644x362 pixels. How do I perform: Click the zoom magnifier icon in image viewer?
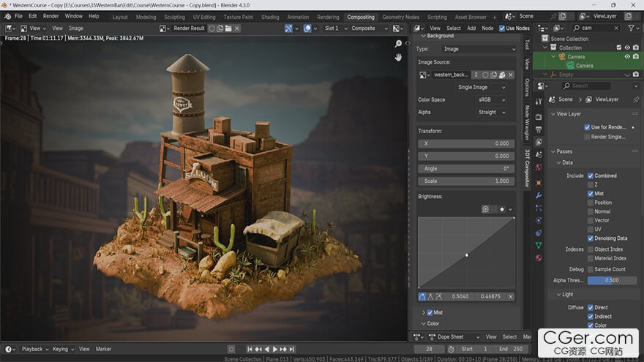tap(398, 43)
